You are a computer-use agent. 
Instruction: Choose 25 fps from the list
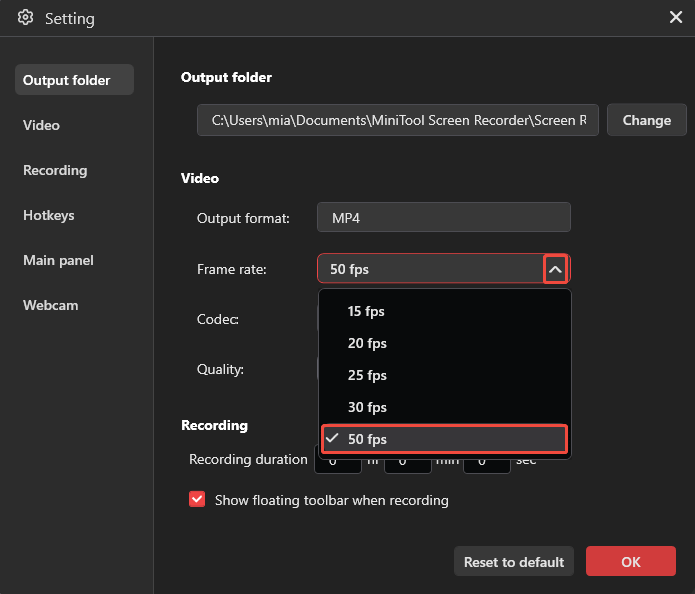[444, 375]
